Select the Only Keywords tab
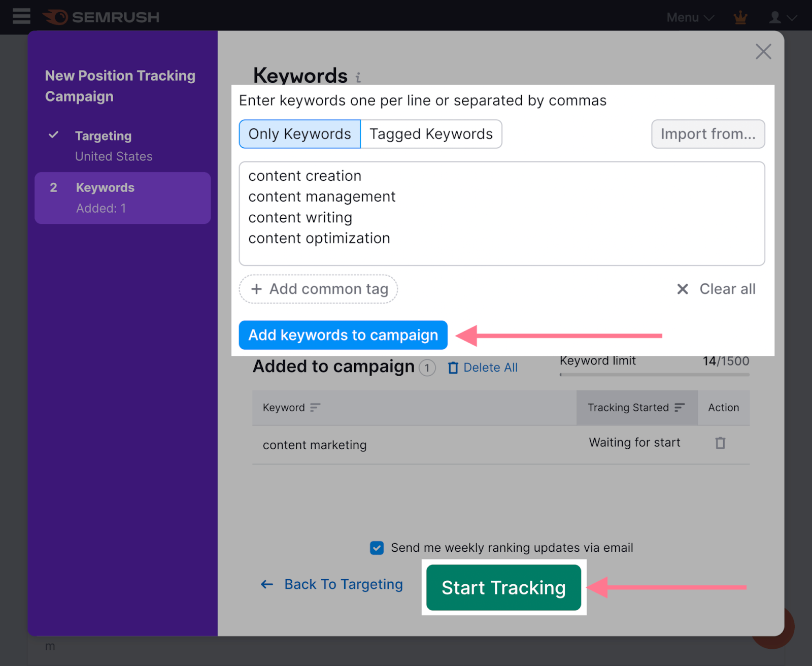The width and height of the screenshot is (812, 666). coord(299,134)
